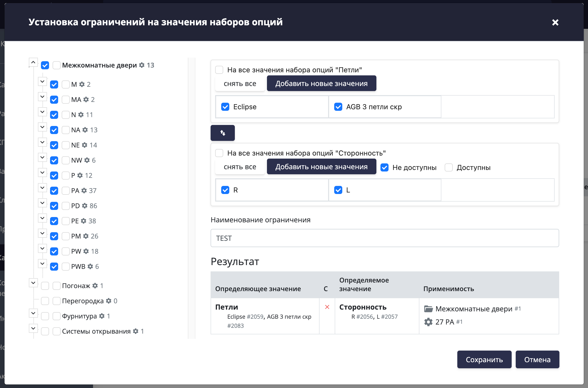The image size is (588, 388).
Task: Click the red X in the result row
Action: coord(327,307)
